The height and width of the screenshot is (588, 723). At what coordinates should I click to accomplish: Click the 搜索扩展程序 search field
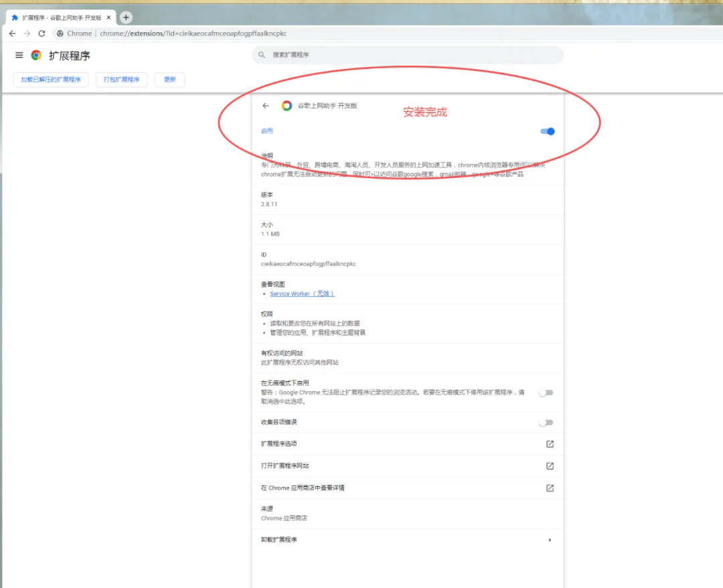pos(408,55)
